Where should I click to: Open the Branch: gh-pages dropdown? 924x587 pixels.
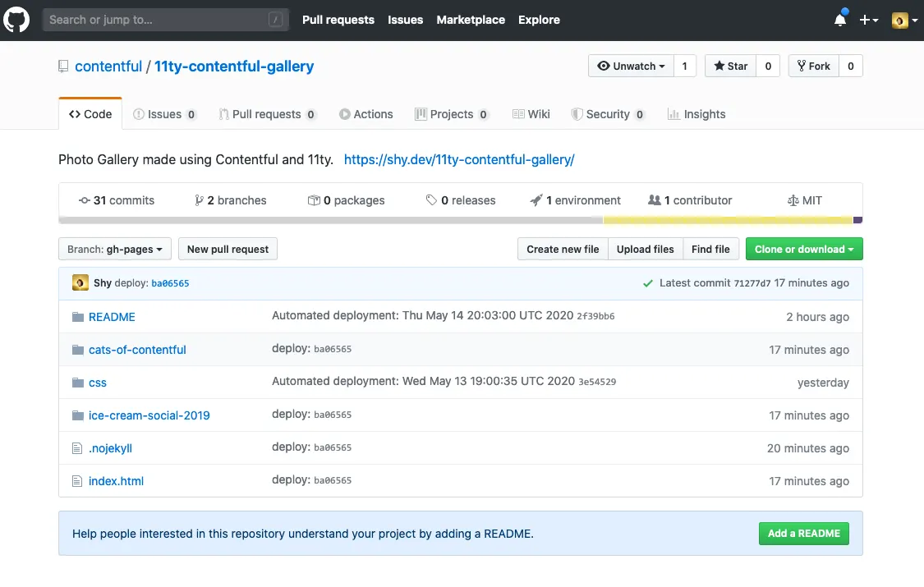[x=115, y=249]
